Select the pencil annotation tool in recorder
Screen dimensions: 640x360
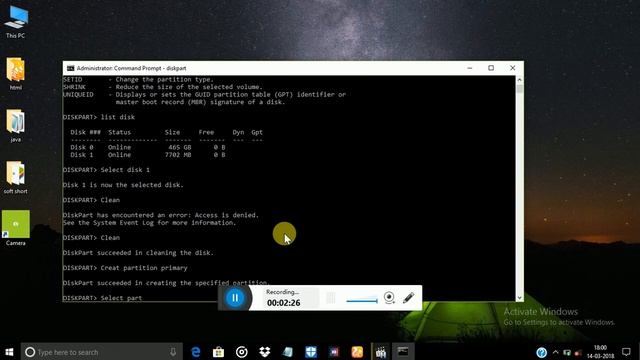pyautogui.click(x=409, y=298)
